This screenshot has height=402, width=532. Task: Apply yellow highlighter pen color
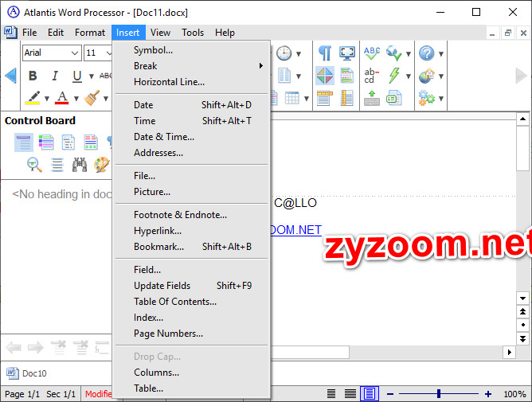point(33,98)
